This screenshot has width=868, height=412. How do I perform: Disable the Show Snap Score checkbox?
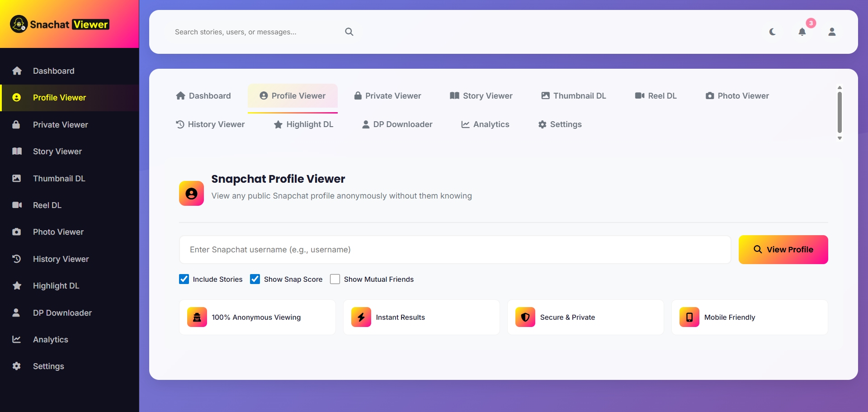pos(255,279)
